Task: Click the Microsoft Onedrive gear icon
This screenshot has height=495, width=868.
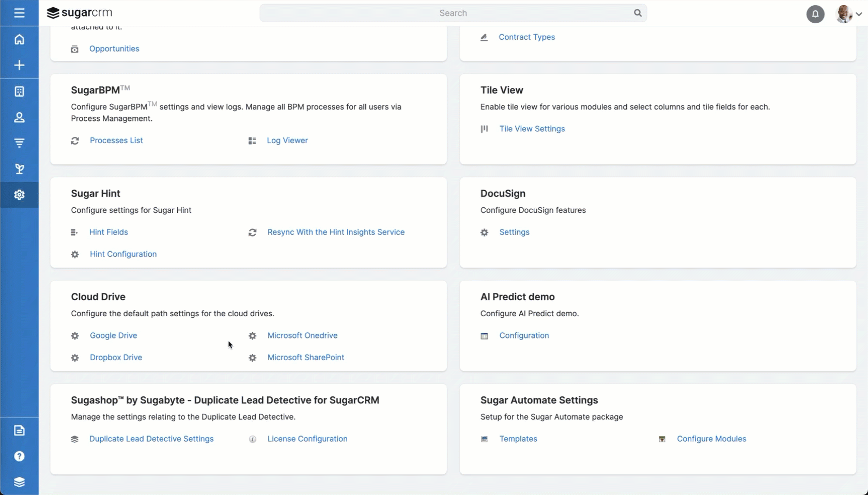Action: coord(252,336)
